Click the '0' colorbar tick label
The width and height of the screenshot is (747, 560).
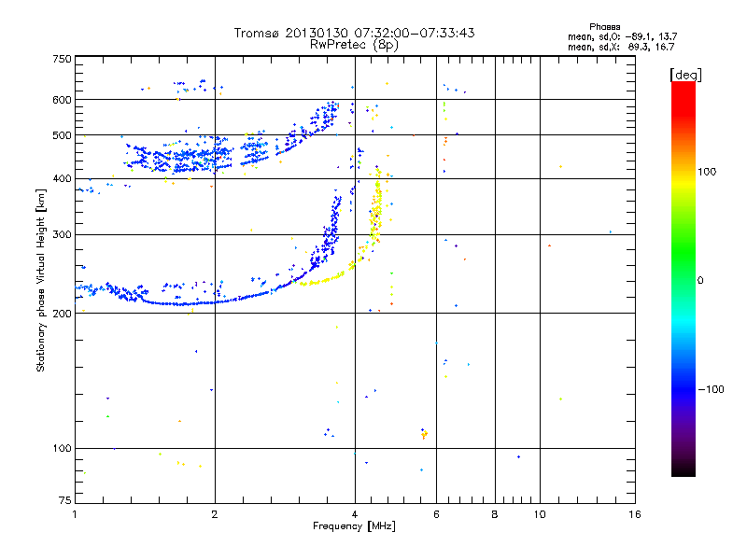[x=700, y=281]
